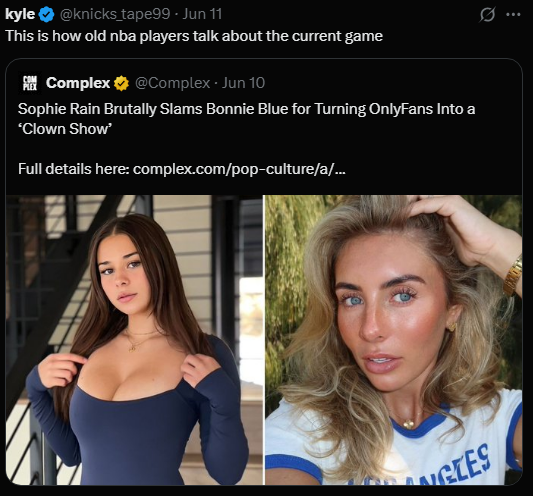This screenshot has height=496, width=533.
Task: Open the blonde woman's selfie photo
Action: tap(394, 340)
